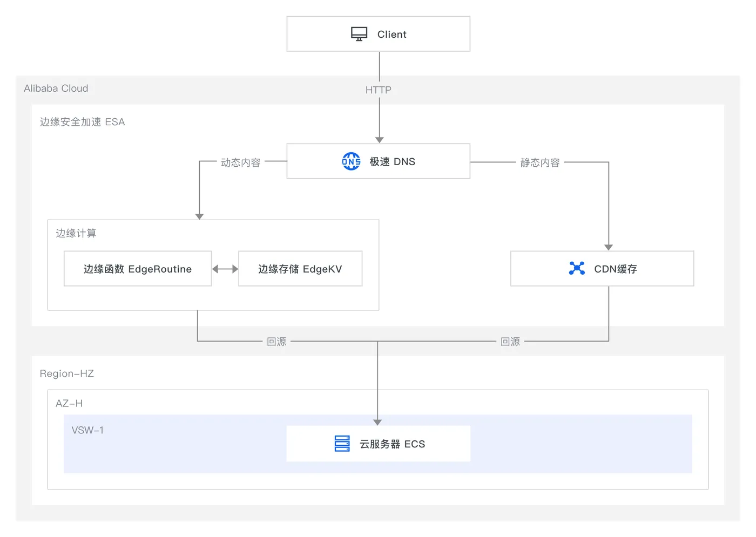Select the CDN缓存 node
The width and height of the screenshot is (756, 537).
coord(602,269)
